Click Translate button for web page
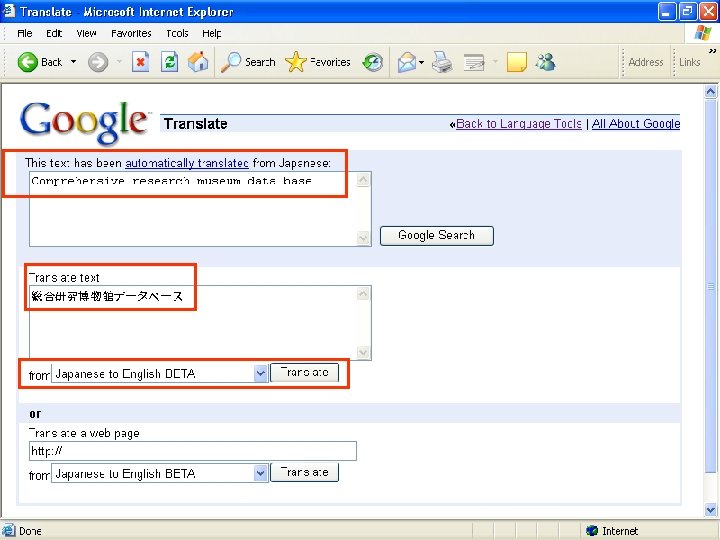Viewport: 720px width, 540px height. point(304,472)
